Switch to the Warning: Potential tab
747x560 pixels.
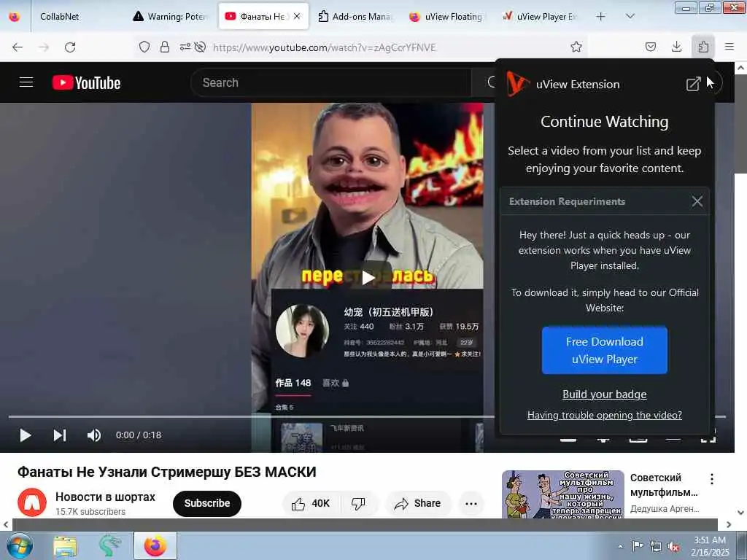click(171, 17)
